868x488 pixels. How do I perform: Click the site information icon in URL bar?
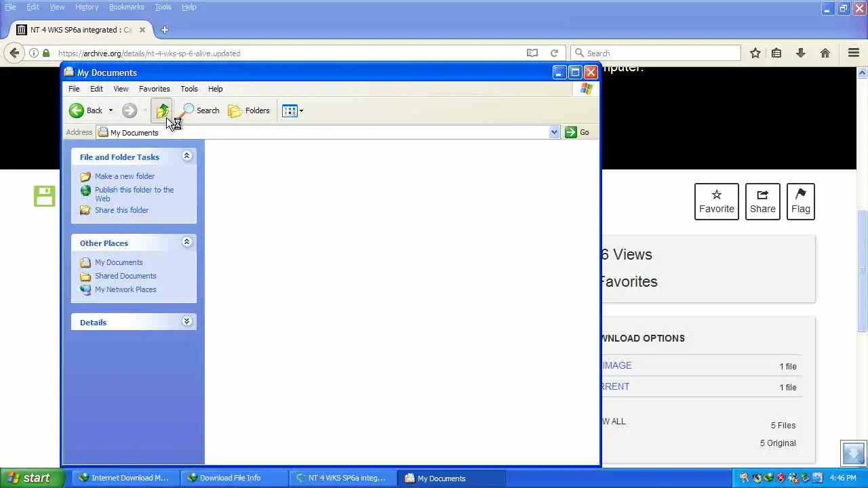pos(33,53)
